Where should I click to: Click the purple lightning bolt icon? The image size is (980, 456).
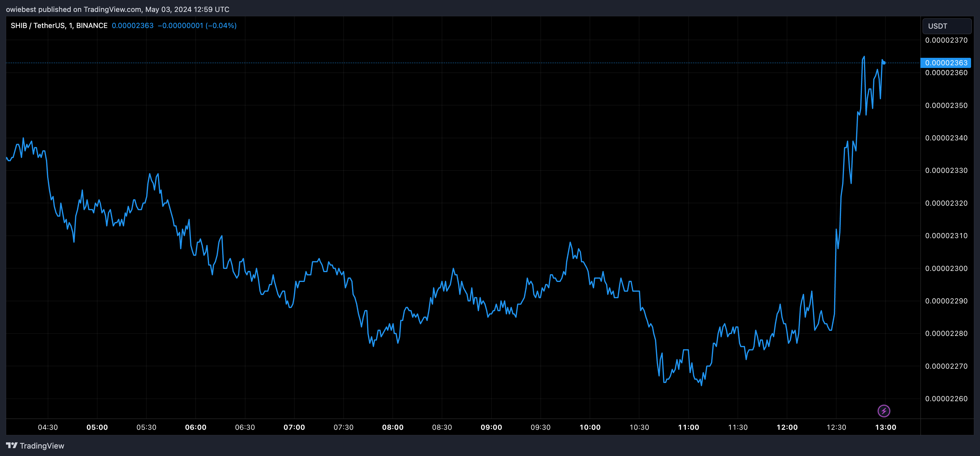[883, 411]
